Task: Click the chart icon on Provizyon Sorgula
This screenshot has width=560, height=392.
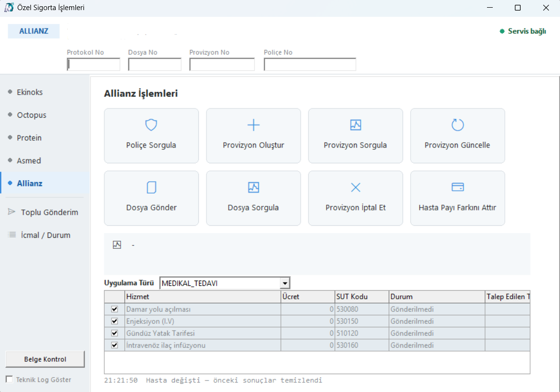Action: [355, 125]
